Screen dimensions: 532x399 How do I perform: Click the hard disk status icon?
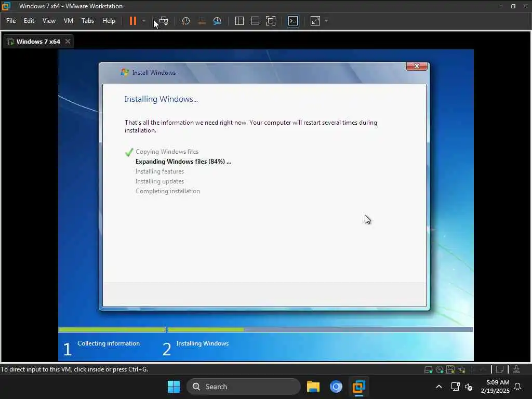click(x=428, y=369)
